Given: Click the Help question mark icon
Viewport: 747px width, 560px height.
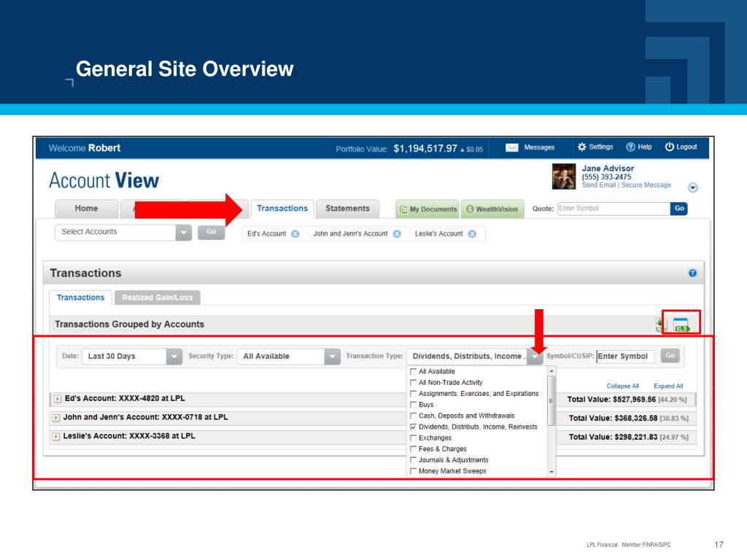Looking at the screenshot, I should pos(630,147).
